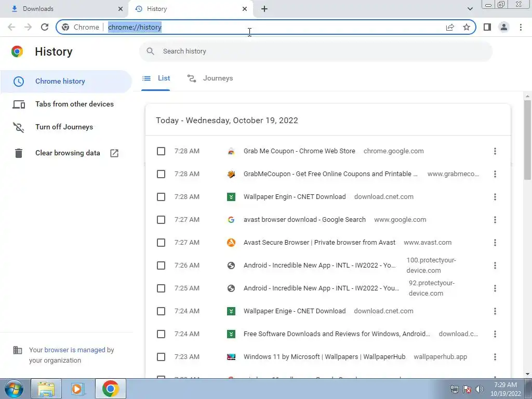Select the History browser tab
This screenshot has height=399, width=532.
click(x=191, y=9)
